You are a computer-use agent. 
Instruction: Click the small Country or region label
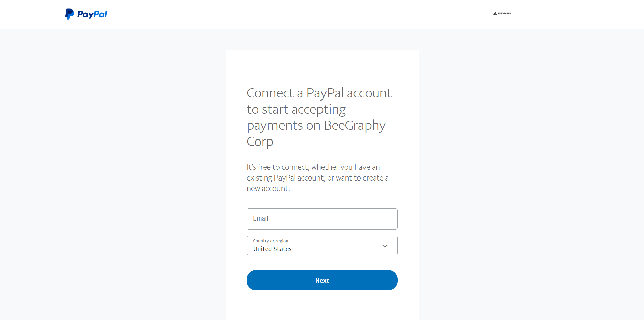pyautogui.click(x=270, y=241)
